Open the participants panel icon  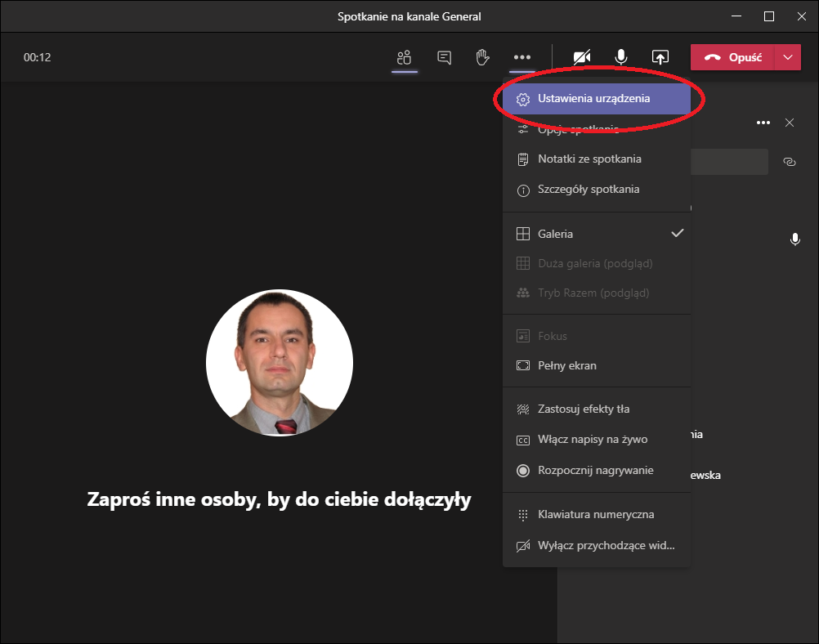(x=403, y=57)
